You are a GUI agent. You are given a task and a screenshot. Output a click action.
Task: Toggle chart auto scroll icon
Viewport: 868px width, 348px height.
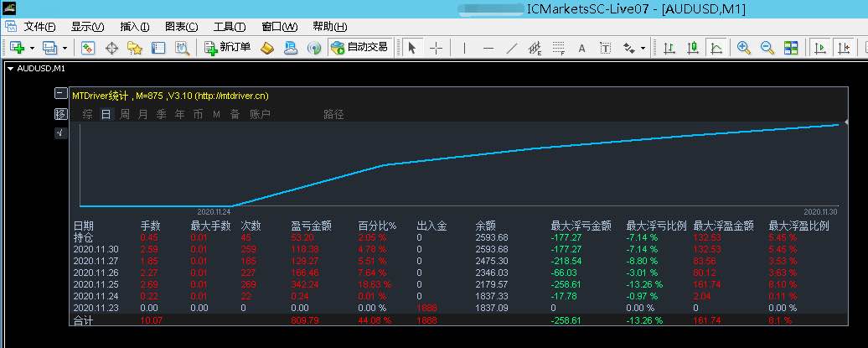point(820,48)
